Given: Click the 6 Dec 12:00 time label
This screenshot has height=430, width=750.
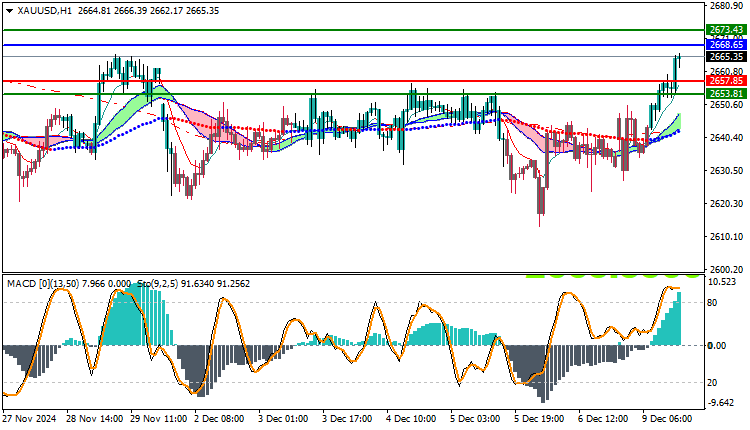Looking at the screenshot, I should point(603,419).
